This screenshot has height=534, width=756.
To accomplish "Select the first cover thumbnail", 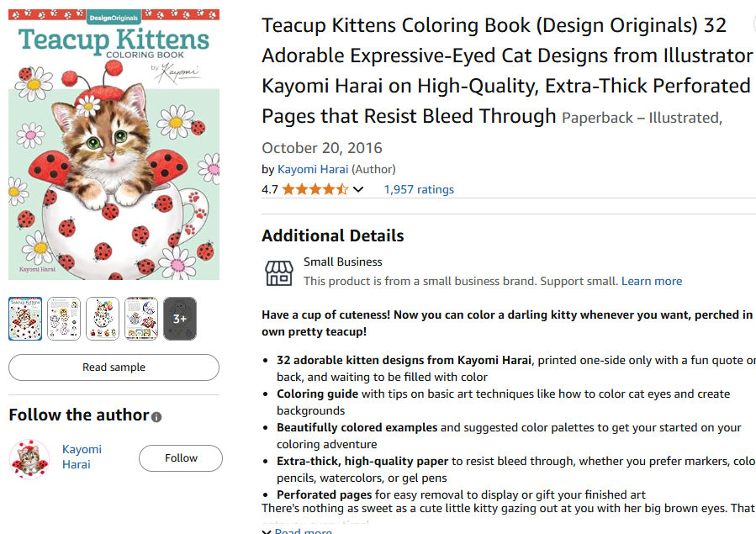I will point(25,319).
